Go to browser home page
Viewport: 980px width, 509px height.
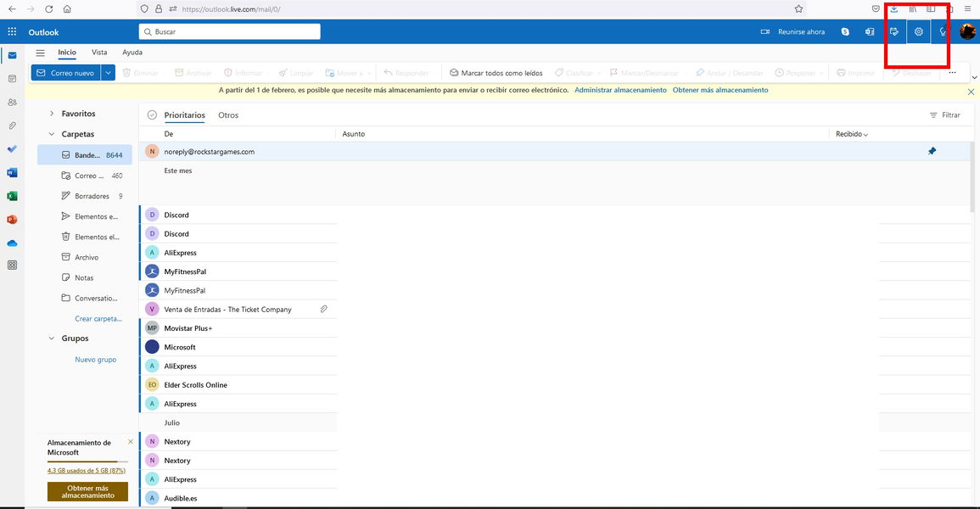[67, 8]
